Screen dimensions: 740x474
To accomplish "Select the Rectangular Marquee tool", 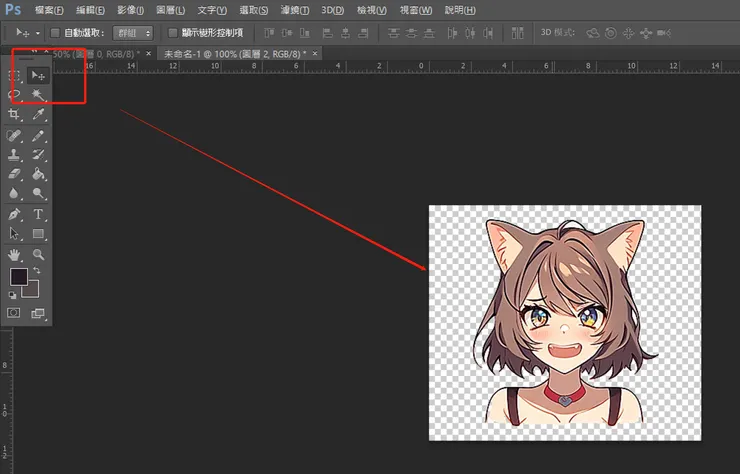I will 14,76.
